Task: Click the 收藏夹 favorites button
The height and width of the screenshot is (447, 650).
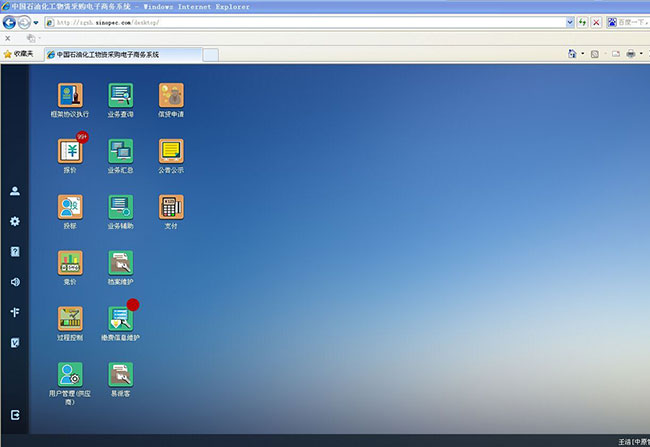Action: pyautogui.click(x=17, y=53)
